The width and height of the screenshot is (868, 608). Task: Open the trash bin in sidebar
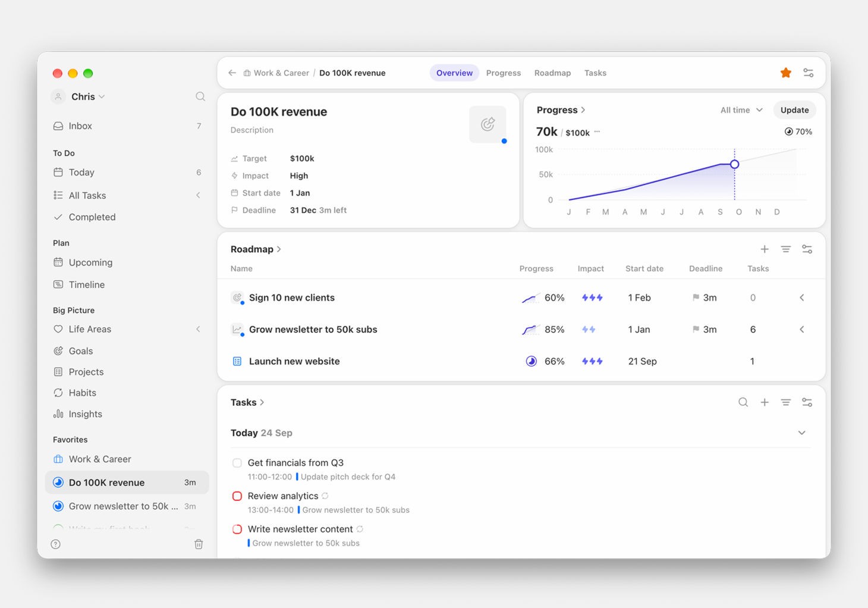199,544
